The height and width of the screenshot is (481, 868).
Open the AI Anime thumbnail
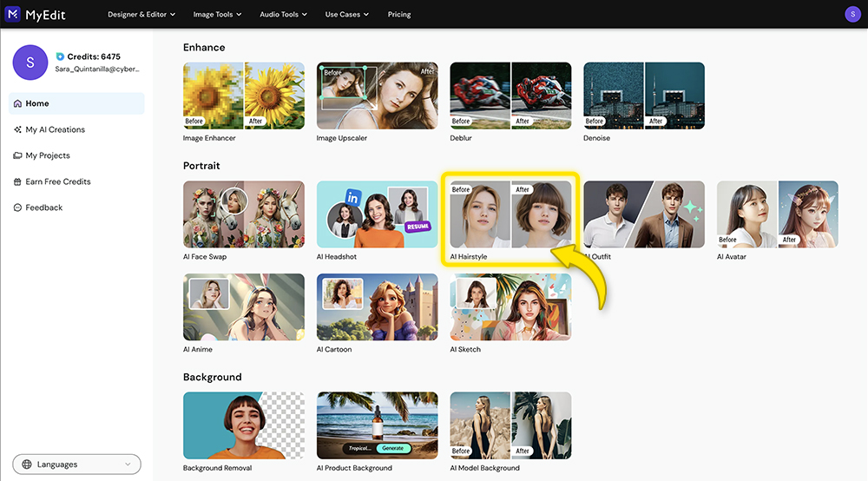244,307
